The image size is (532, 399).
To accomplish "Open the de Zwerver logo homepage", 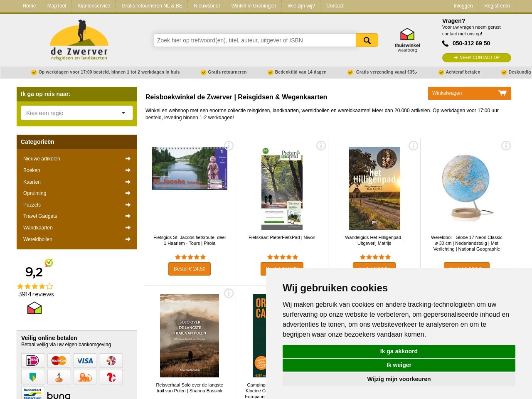I will point(79,40).
